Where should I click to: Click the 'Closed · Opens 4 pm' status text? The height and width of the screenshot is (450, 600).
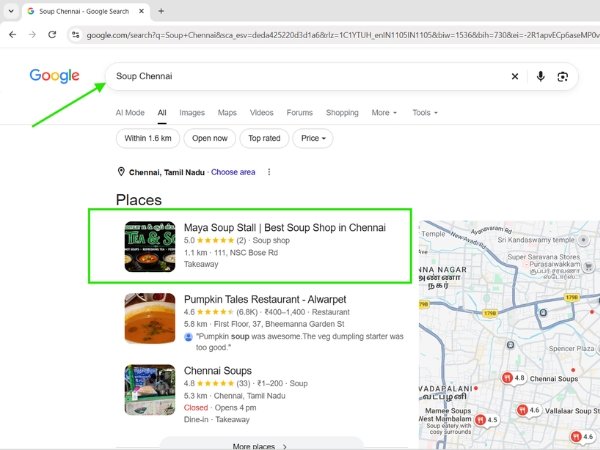pos(220,408)
